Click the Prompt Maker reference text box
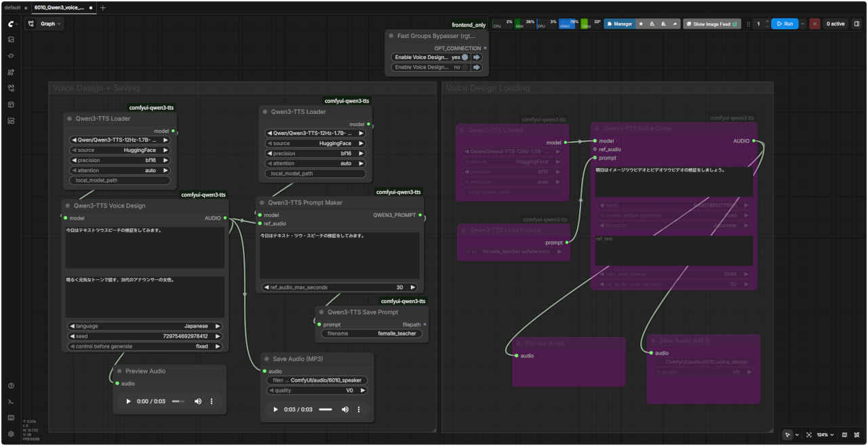Screen dimensions: 868x446 (x=340, y=256)
